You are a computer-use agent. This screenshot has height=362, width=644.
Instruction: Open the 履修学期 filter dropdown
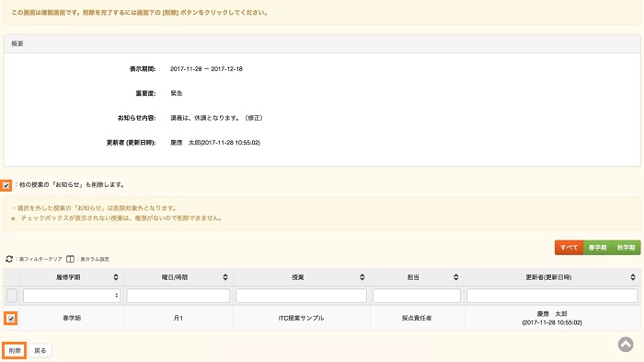[72, 296]
